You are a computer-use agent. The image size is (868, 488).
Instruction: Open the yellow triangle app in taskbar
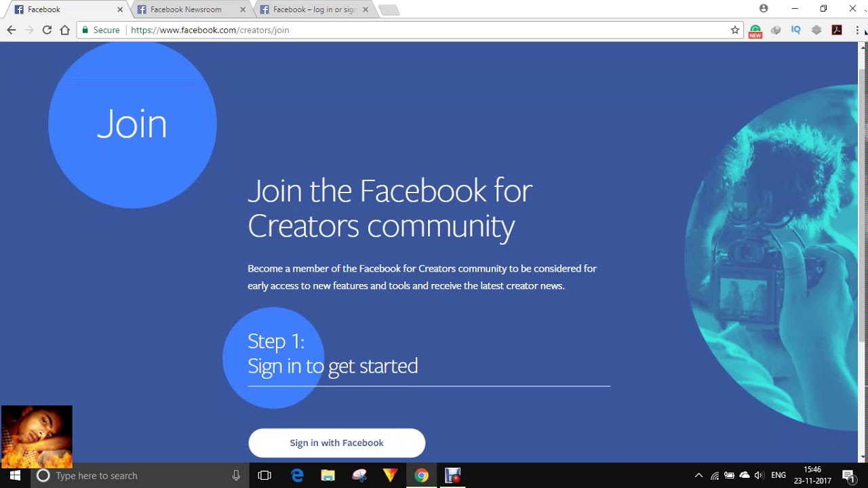391,475
